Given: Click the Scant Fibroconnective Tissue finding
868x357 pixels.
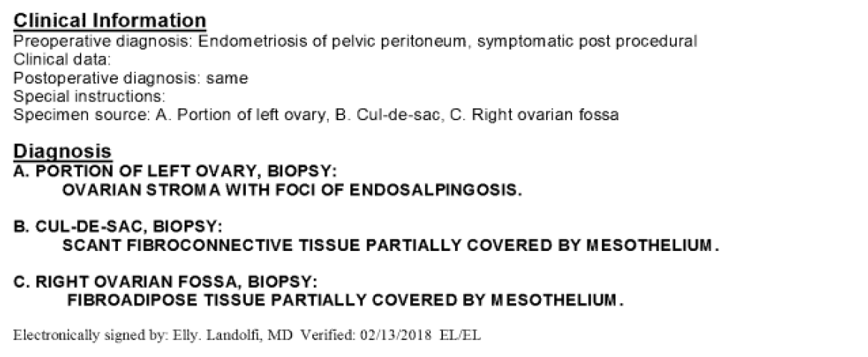Looking at the screenshot, I should (390, 245).
